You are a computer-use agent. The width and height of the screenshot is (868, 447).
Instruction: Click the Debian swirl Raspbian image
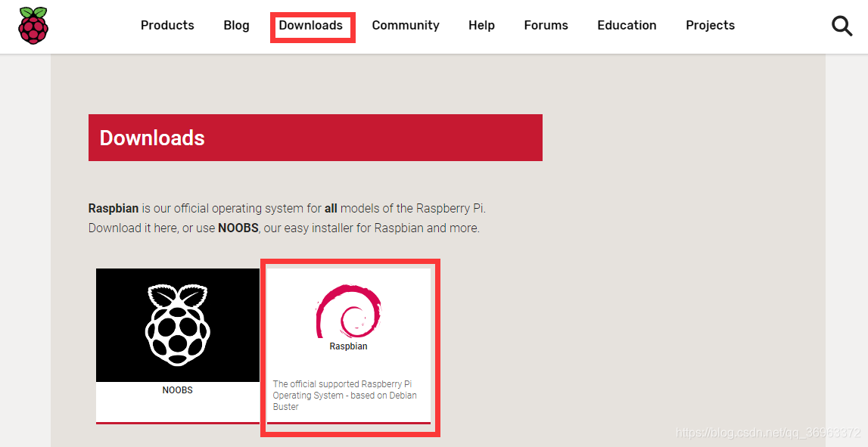click(x=348, y=311)
